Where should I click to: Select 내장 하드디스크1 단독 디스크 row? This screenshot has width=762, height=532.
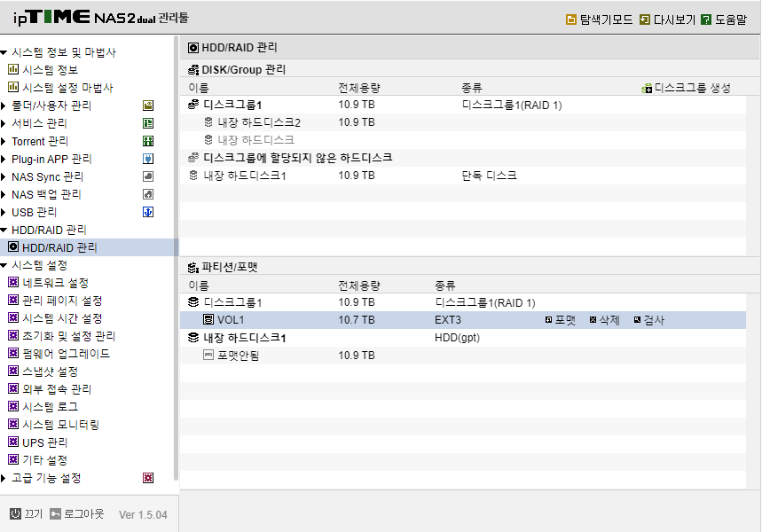point(463,176)
